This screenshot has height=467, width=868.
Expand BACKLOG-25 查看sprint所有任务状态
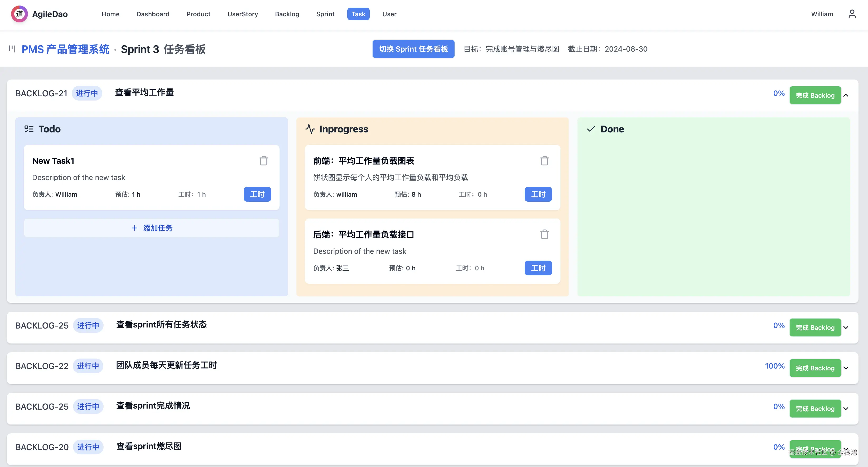click(x=846, y=327)
